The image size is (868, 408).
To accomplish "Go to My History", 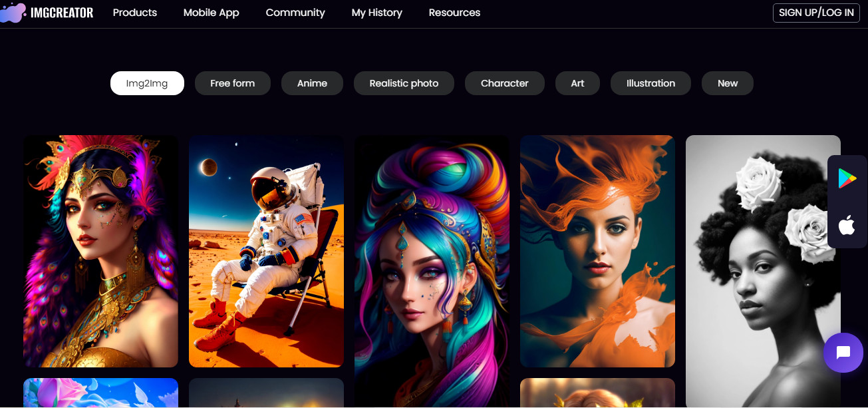I will [377, 13].
